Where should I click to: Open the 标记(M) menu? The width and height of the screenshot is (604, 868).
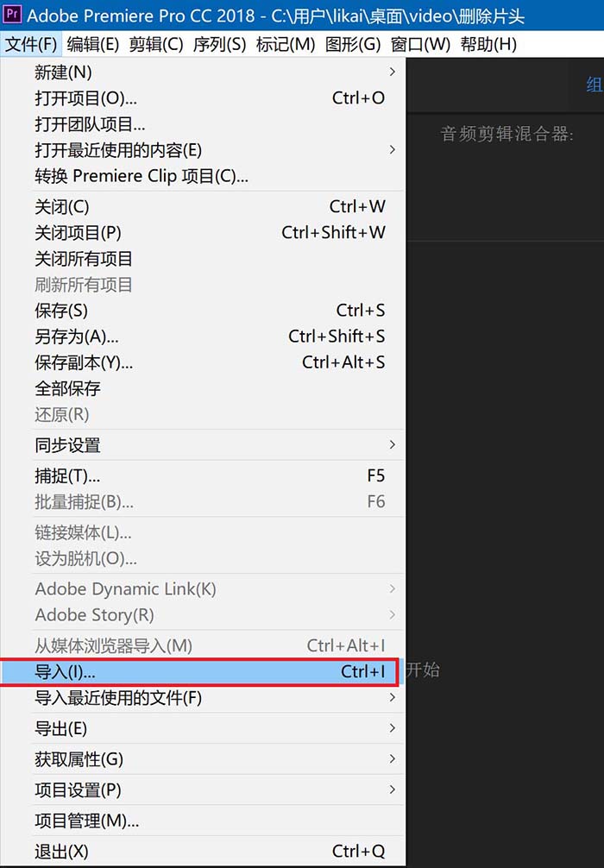tap(286, 44)
